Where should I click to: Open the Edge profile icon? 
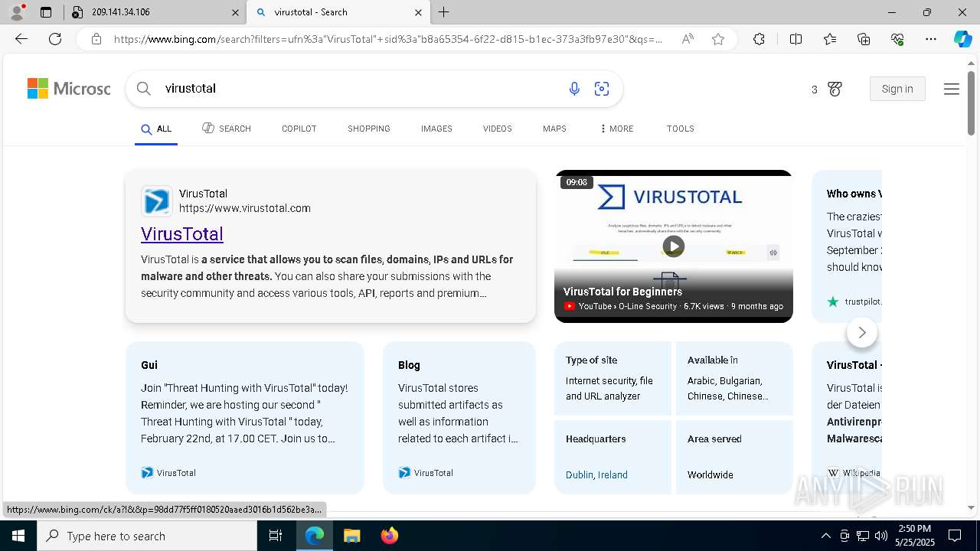tap(17, 12)
